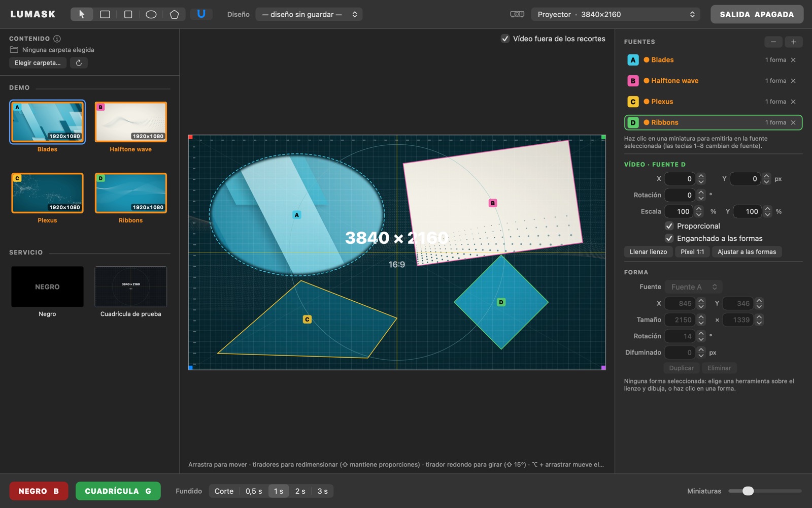Disable Enganchado a las formas
Image resolution: width=812 pixels, height=508 pixels.
(x=669, y=238)
